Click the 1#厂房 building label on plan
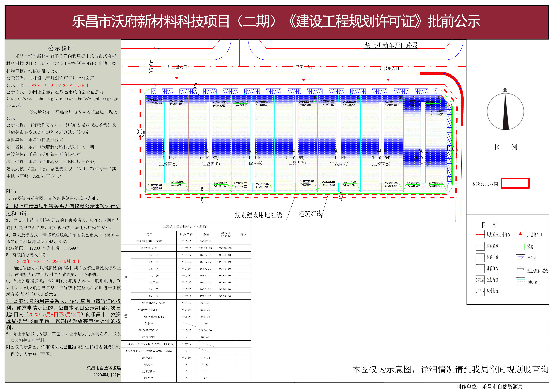The height and width of the screenshot is (392, 554). coord(167,151)
